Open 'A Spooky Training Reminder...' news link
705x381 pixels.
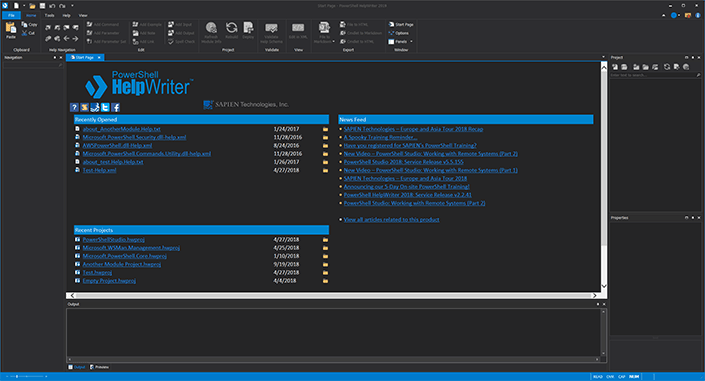point(380,137)
